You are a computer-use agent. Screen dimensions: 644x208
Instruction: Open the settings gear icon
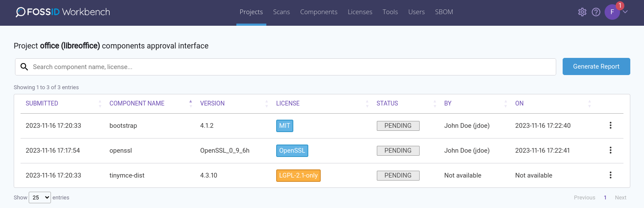[582, 12]
